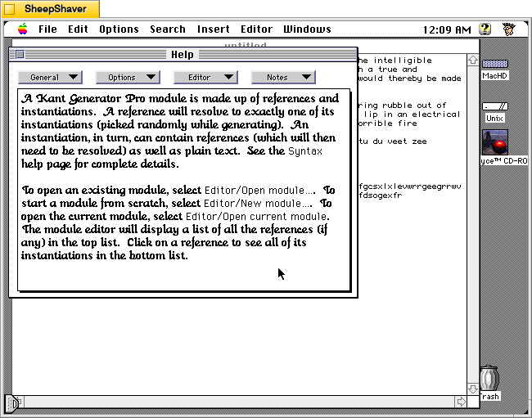Select the Unix volume icon
This screenshot has width=532, height=418.
click(495, 106)
